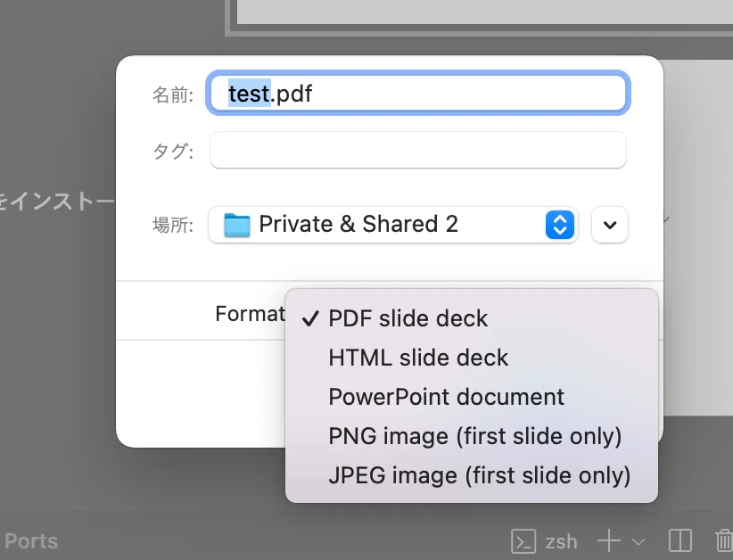Open the new-terminal launch profile dropdown arrow
This screenshot has height=560, width=733.
638,542
